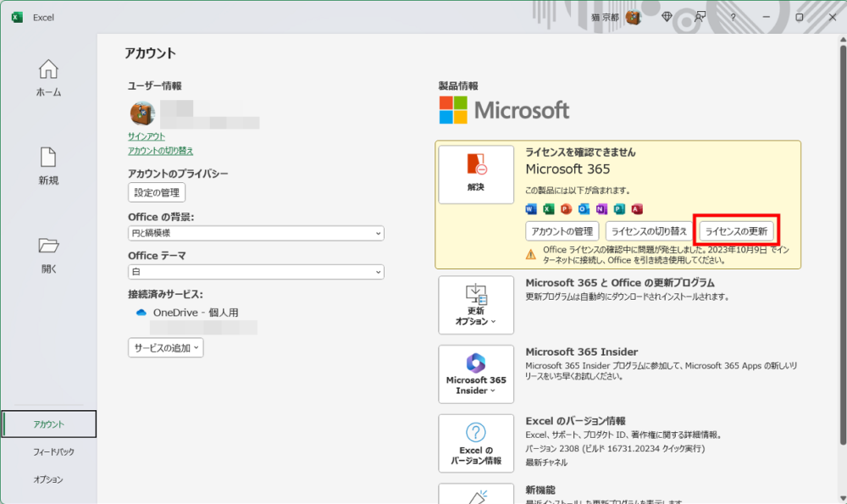The image size is (847, 504).
Task: Click the PowerPoint app icon
Action: pyautogui.click(x=566, y=209)
